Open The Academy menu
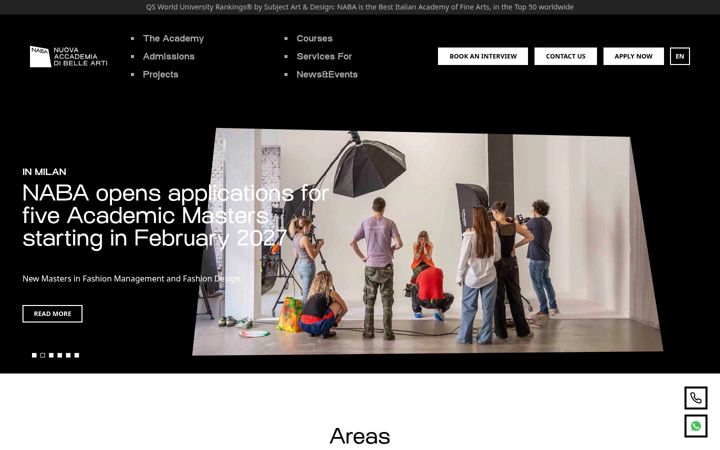This screenshot has width=720, height=450. [x=173, y=39]
